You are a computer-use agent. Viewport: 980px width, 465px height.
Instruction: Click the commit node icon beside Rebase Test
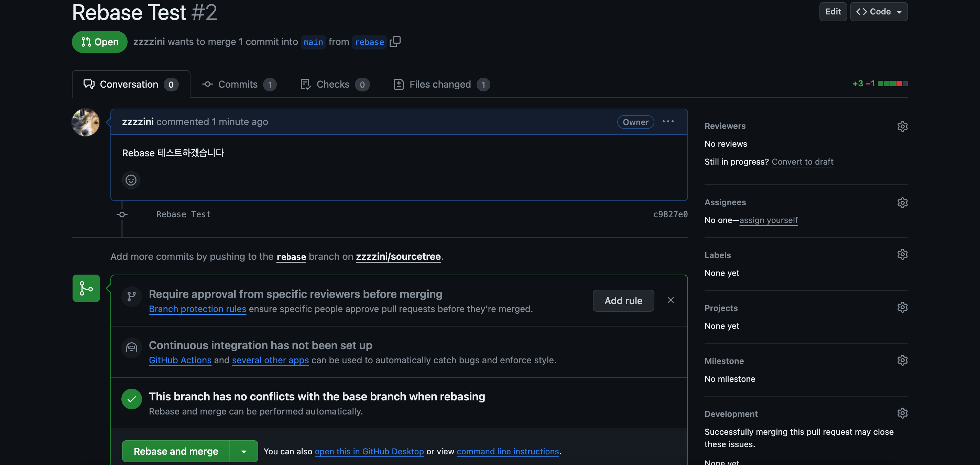tap(122, 214)
